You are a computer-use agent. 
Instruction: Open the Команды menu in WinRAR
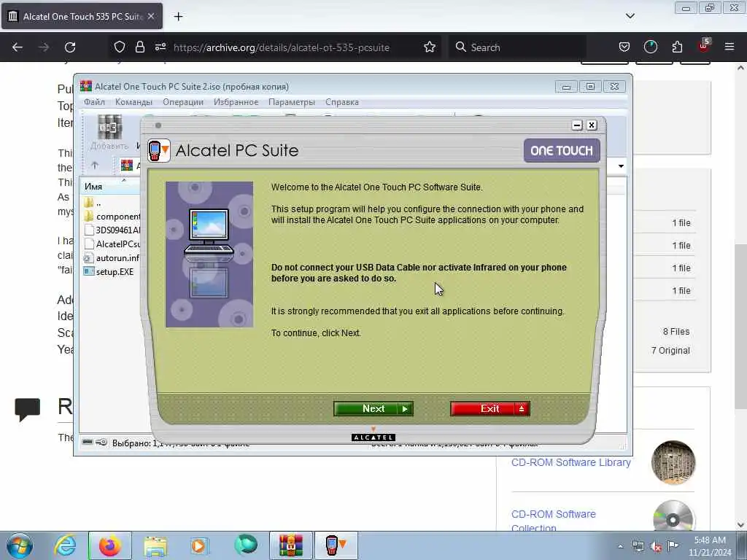tap(134, 102)
